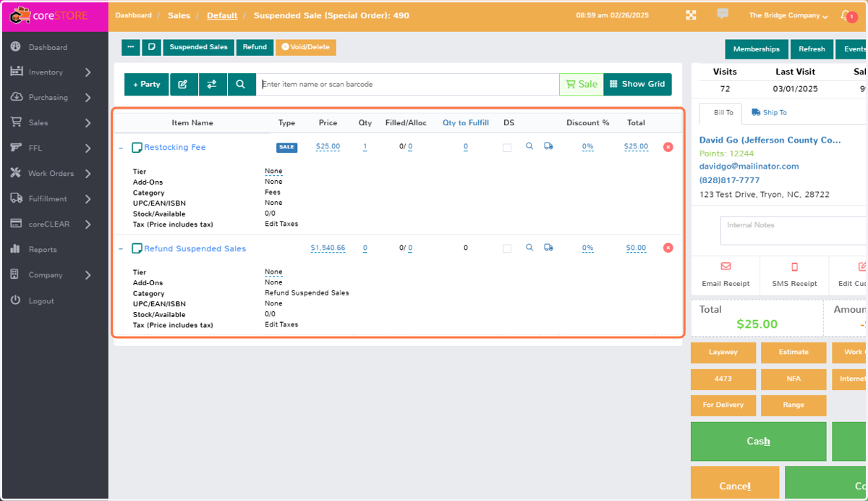Click the edit pencil toolbar button

pos(183,84)
